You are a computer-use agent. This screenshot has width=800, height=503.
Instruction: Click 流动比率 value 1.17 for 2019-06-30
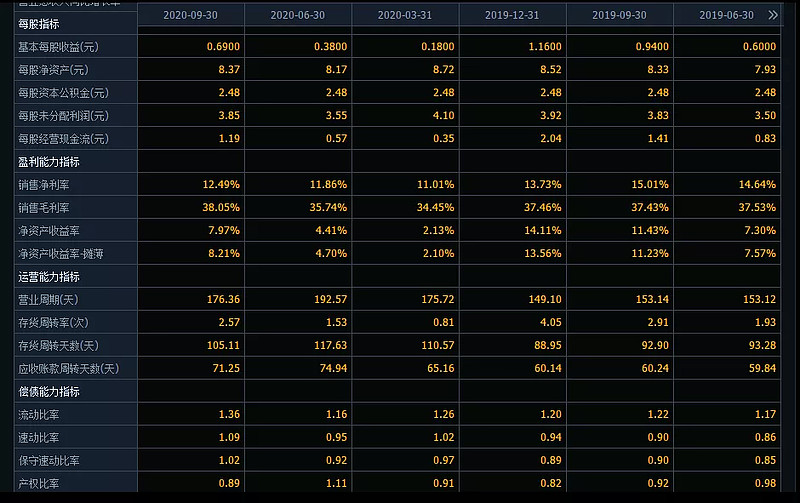click(765, 415)
